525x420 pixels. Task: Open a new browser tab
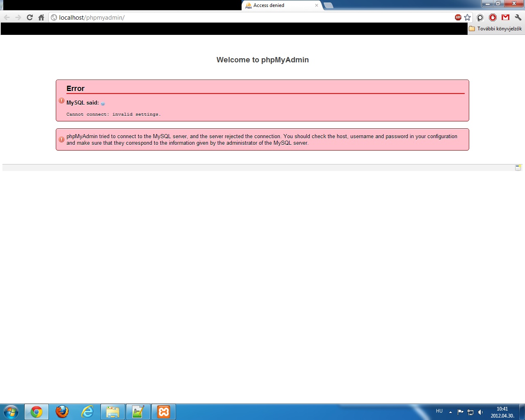pyautogui.click(x=328, y=5)
